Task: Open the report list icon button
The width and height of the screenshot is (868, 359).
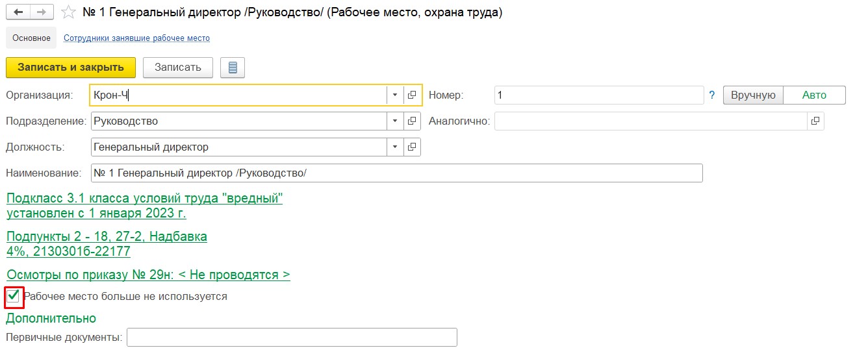Action: pyautogui.click(x=233, y=68)
